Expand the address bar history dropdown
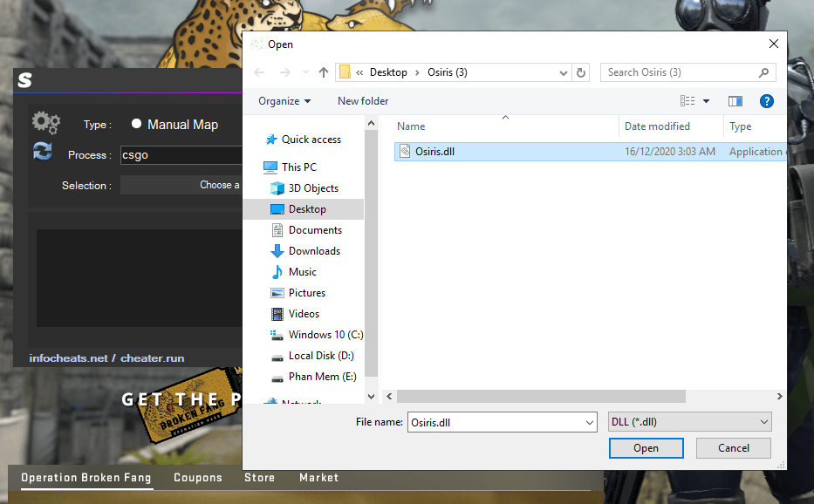 564,72
